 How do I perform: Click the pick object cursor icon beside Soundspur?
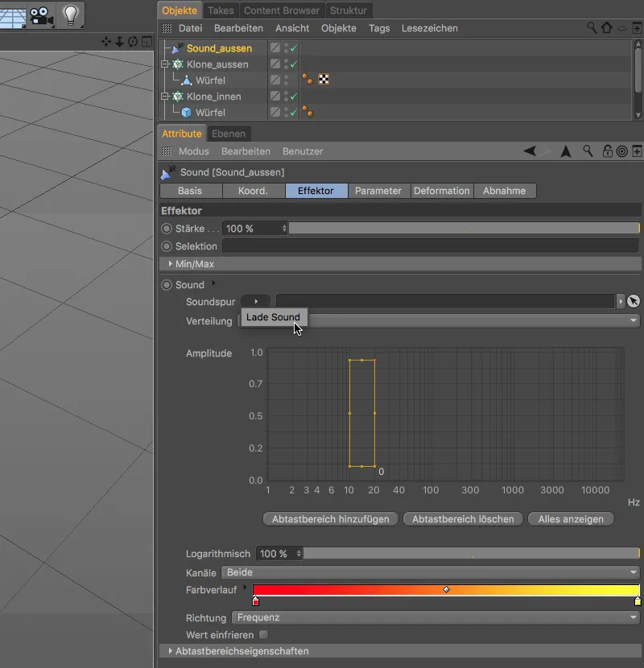pyautogui.click(x=634, y=301)
